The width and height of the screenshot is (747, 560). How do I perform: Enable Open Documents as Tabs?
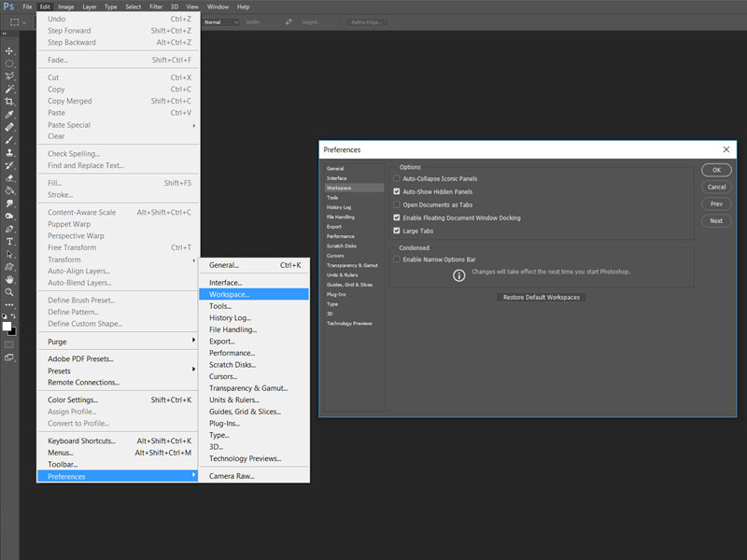coord(396,204)
